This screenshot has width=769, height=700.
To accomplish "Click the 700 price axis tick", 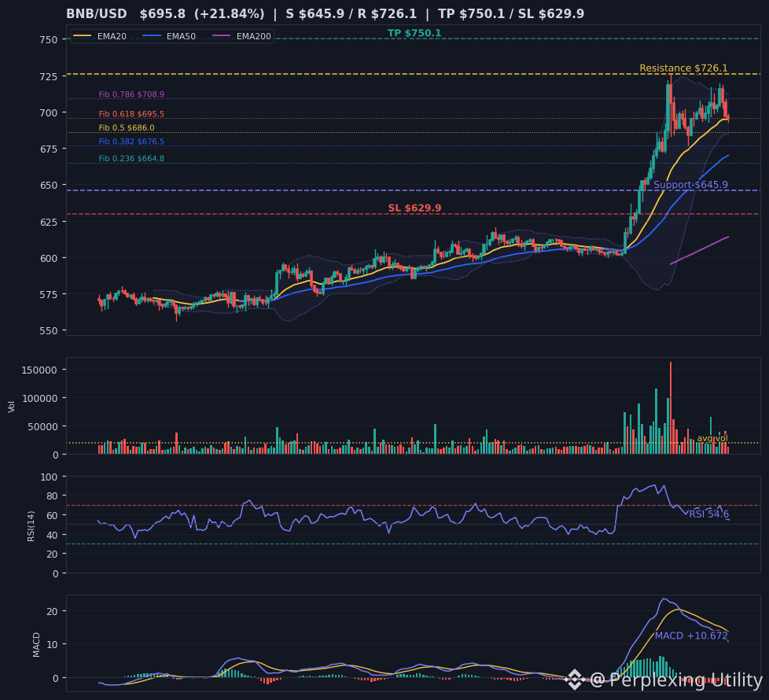I will (48, 112).
